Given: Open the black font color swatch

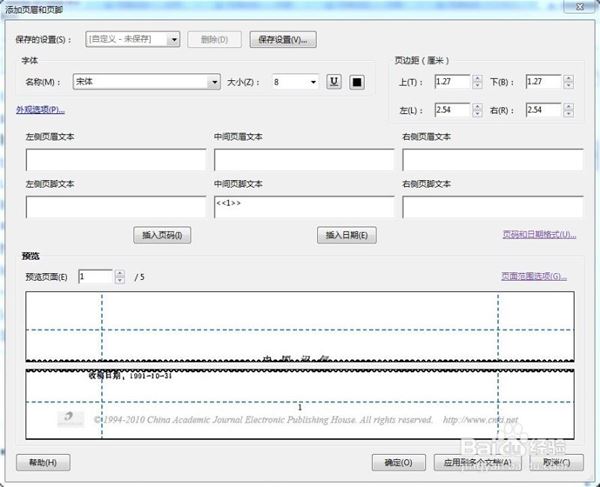Looking at the screenshot, I should pyautogui.click(x=357, y=81).
